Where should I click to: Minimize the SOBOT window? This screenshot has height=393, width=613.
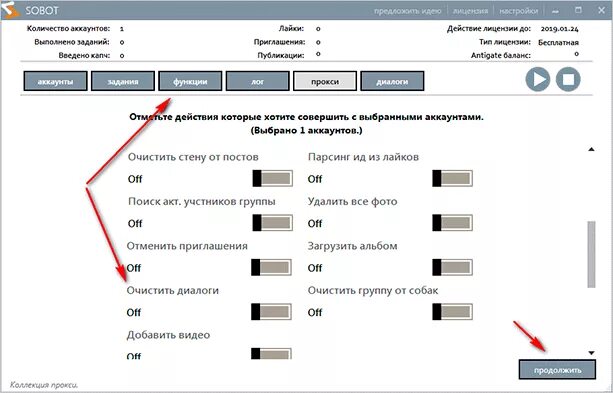click(555, 11)
